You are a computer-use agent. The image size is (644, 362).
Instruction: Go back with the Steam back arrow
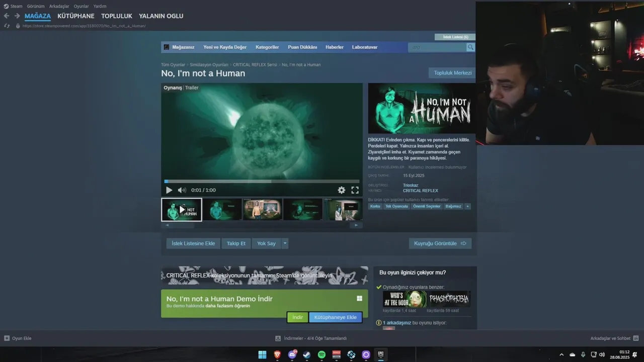pos(7,16)
